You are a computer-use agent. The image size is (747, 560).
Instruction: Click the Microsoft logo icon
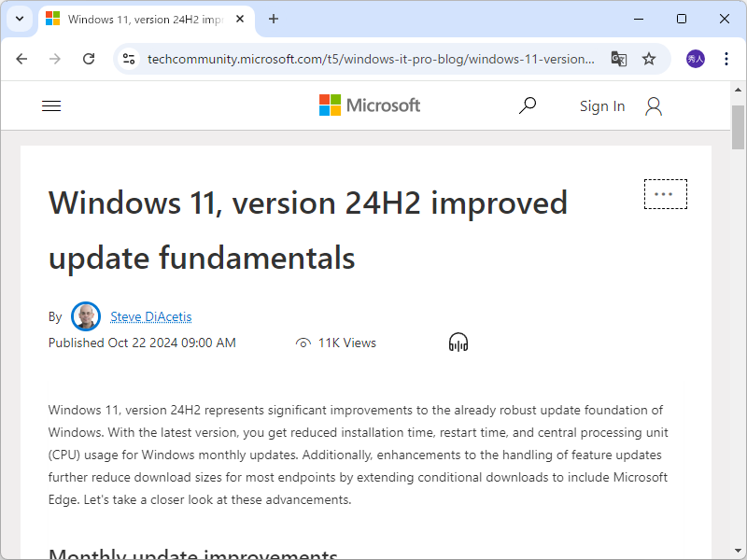(x=331, y=105)
